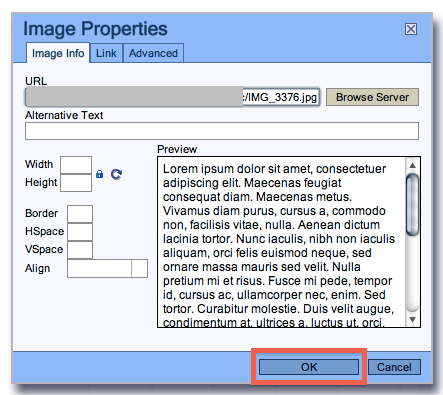Click the preview scroll up arrow

412,165
